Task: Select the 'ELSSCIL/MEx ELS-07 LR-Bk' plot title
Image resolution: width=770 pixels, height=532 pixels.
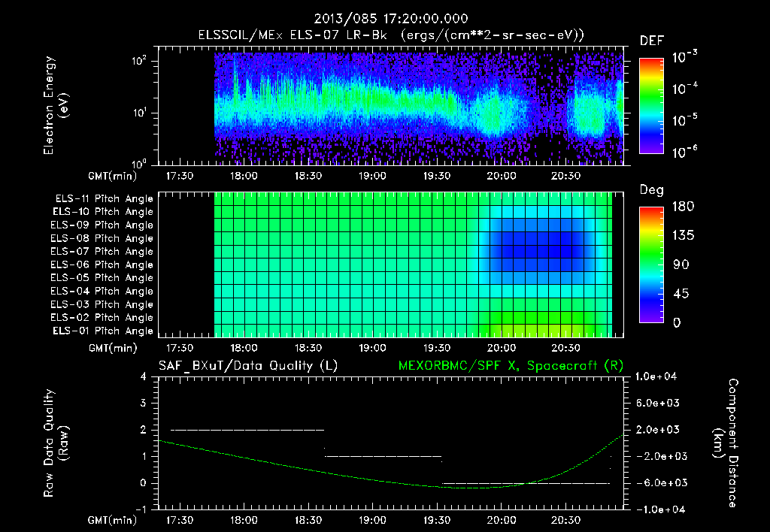Action: [x=293, y=35]
